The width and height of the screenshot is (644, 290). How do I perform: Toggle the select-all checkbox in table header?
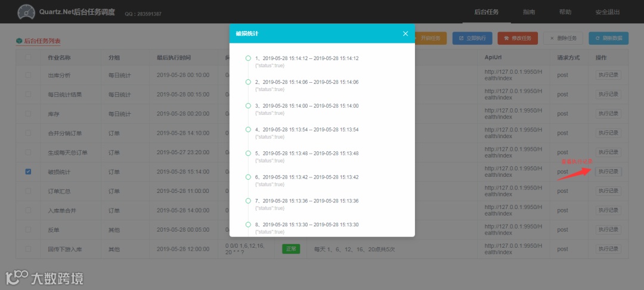tap(29, 57)
